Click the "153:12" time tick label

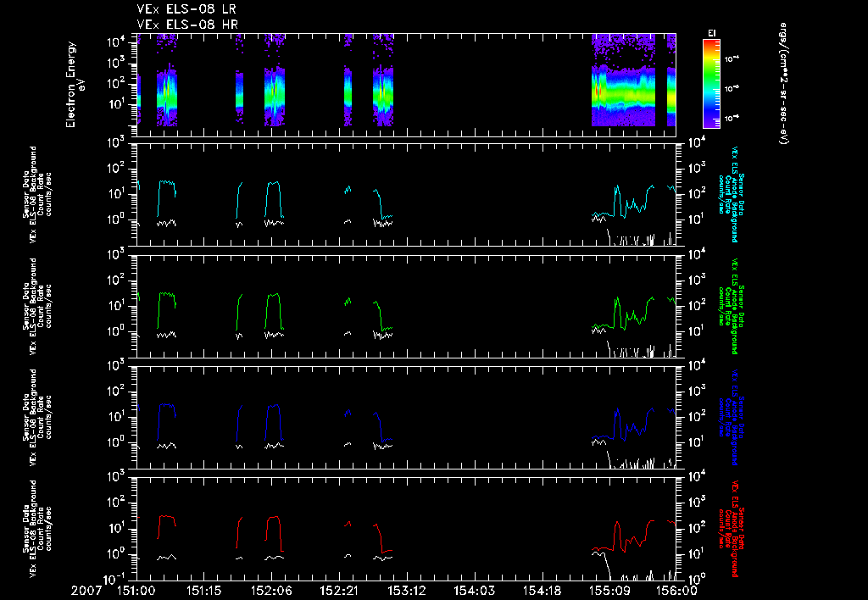click(x=406, y=591)
